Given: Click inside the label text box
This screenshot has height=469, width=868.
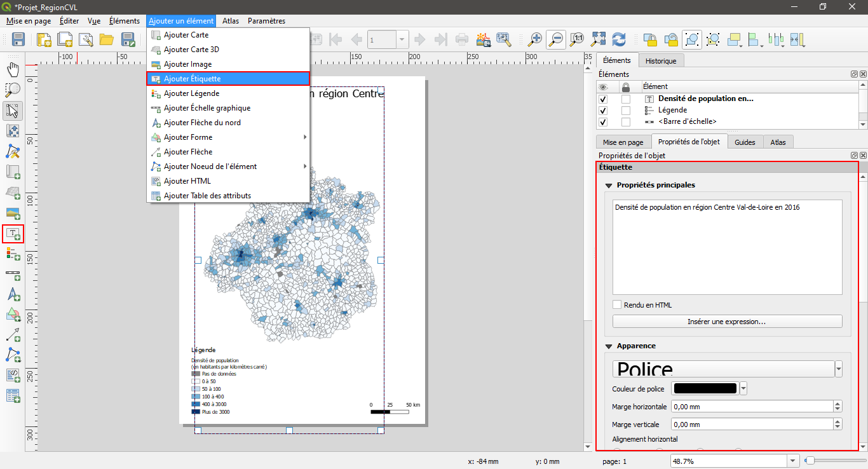Looking at the screenshot, I should [x=727, y=247].
